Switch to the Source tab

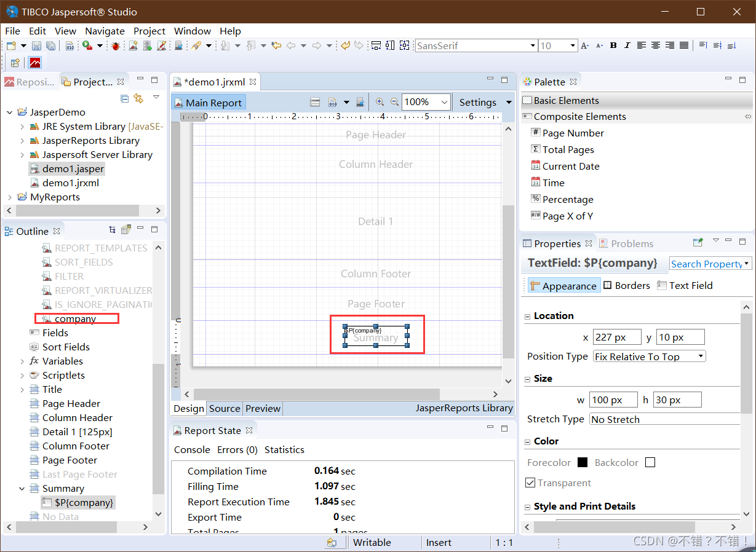(x=225, y=408)
